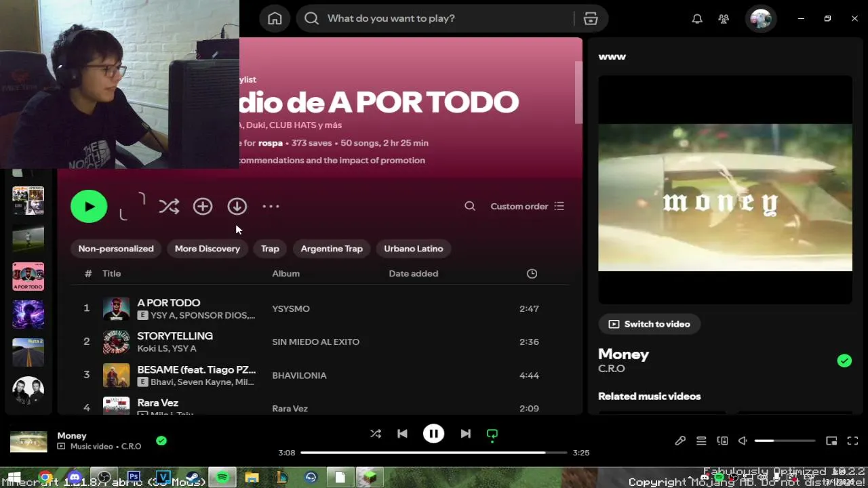Open File Explorer from taskbar
Viewport: 868px width, 488px height.
[x=252, y=478]
